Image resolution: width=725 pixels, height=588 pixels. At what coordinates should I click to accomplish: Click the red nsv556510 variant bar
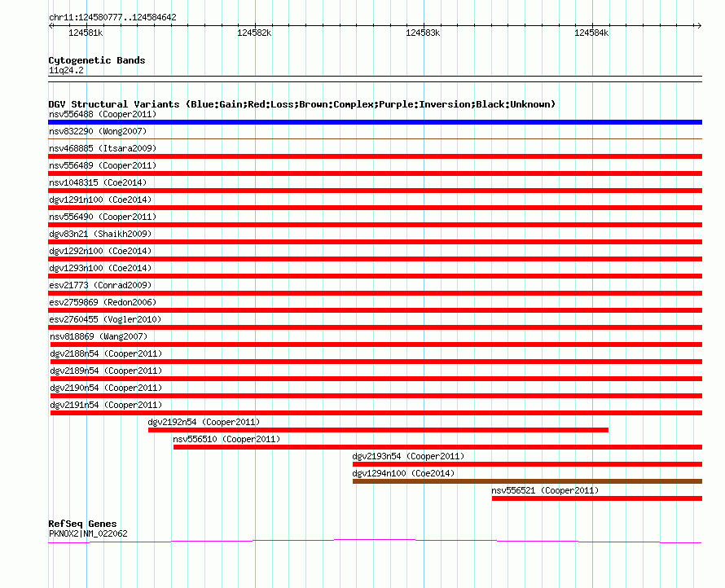437,447
